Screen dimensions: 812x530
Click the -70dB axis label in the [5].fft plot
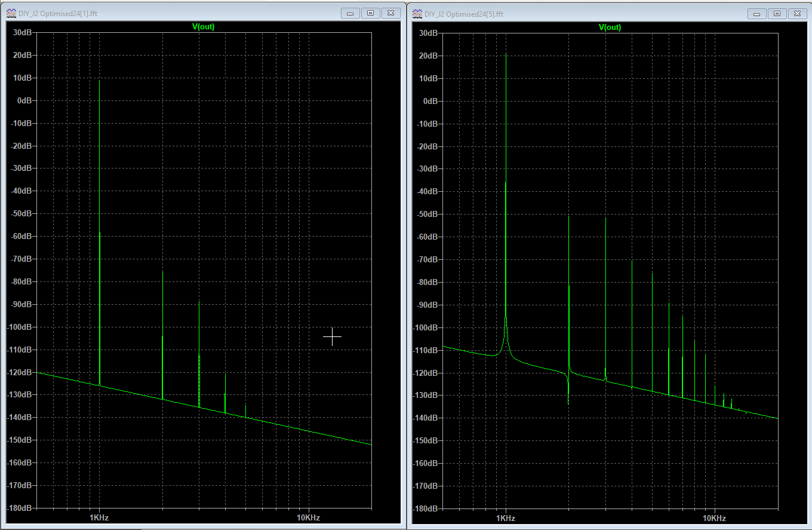coord(428,259)
